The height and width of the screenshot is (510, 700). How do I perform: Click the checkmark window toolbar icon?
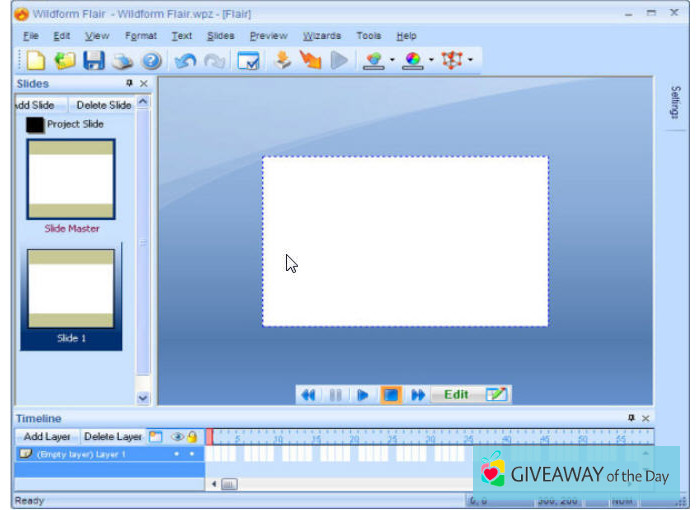(x=248, y=61)
